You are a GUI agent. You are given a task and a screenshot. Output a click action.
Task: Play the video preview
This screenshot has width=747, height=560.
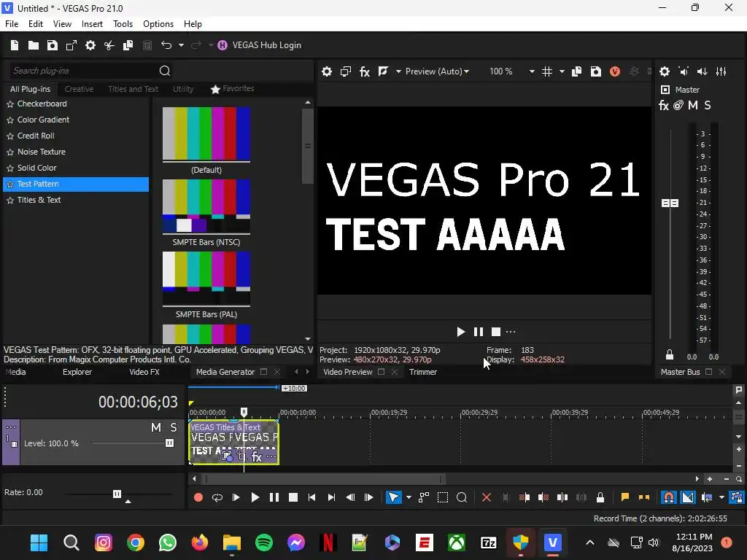pyautogui.click(x=460, y=332)
